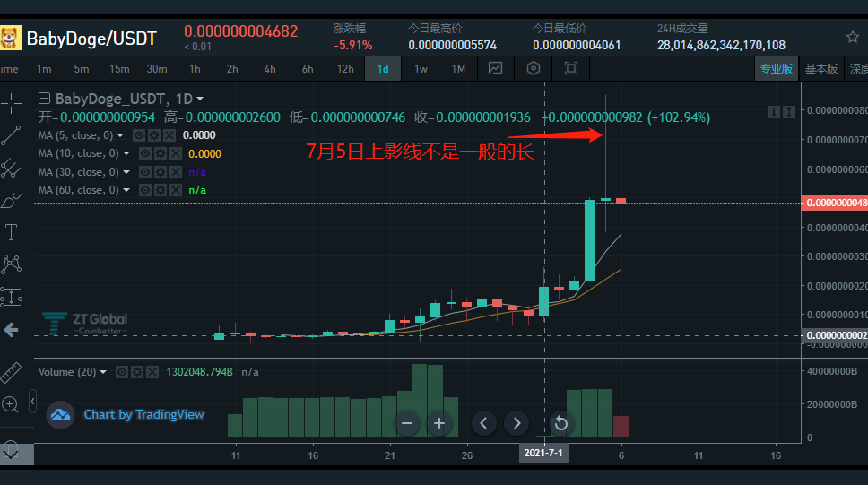
Task: Collapse the left toolbar handle
Action: click(32, 402)
